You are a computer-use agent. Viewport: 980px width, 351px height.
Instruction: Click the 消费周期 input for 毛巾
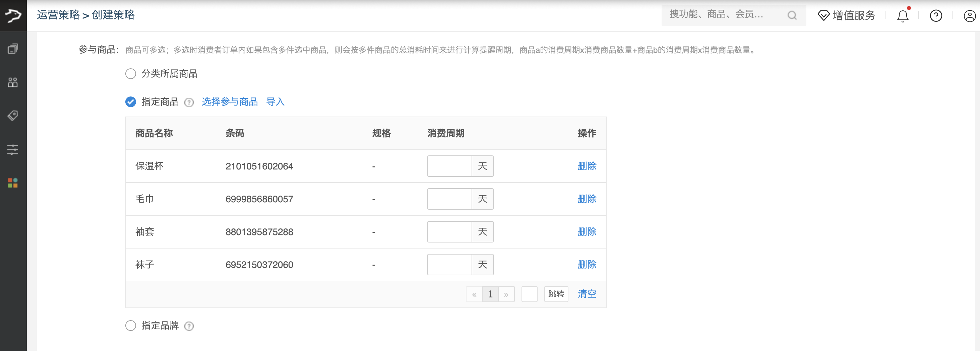pos(449,199)
